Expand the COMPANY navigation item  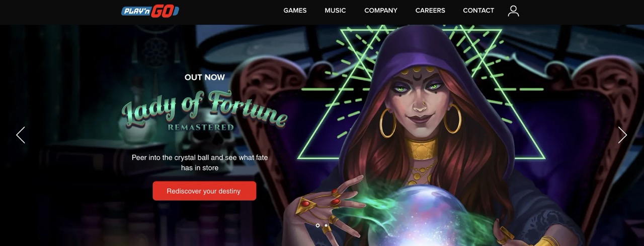[x=381, y=11]
